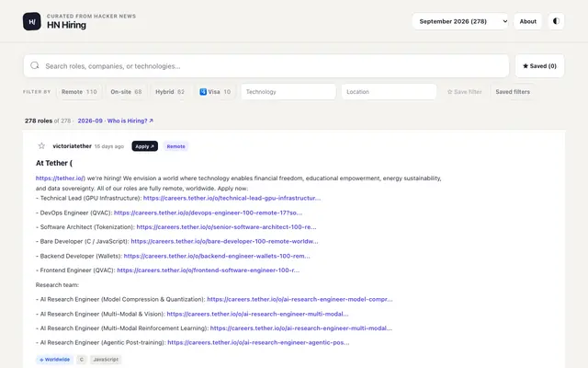Open the September 2026 month dropdown
588x368 pixels.
[460, 21]
